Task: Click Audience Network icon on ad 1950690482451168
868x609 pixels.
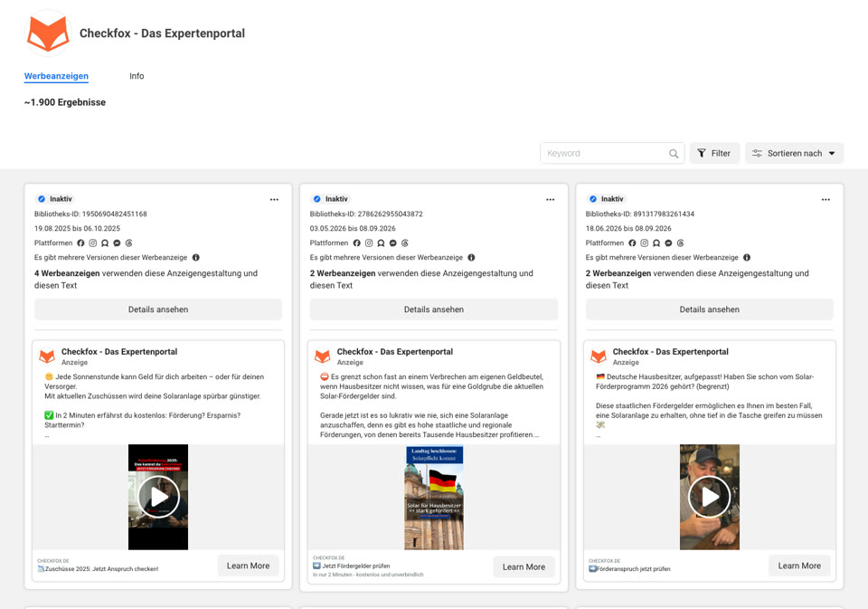Action: coord(105,243)
